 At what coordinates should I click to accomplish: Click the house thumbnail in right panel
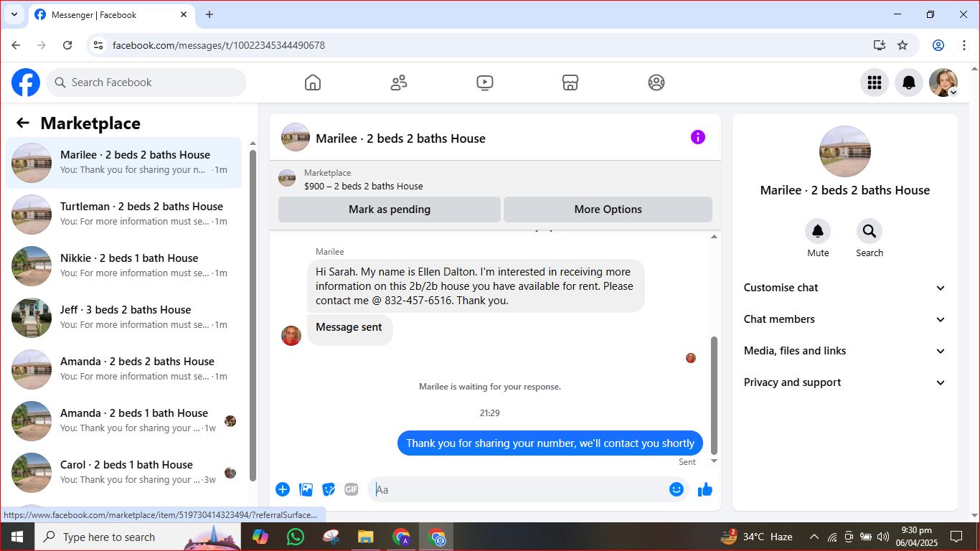(845, 151)
